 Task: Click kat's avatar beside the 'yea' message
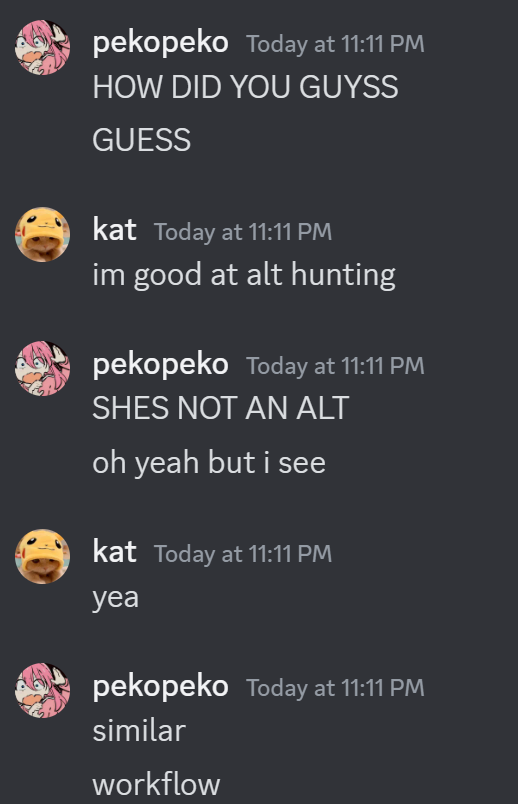pyautogui.click(x=43, y=557)
